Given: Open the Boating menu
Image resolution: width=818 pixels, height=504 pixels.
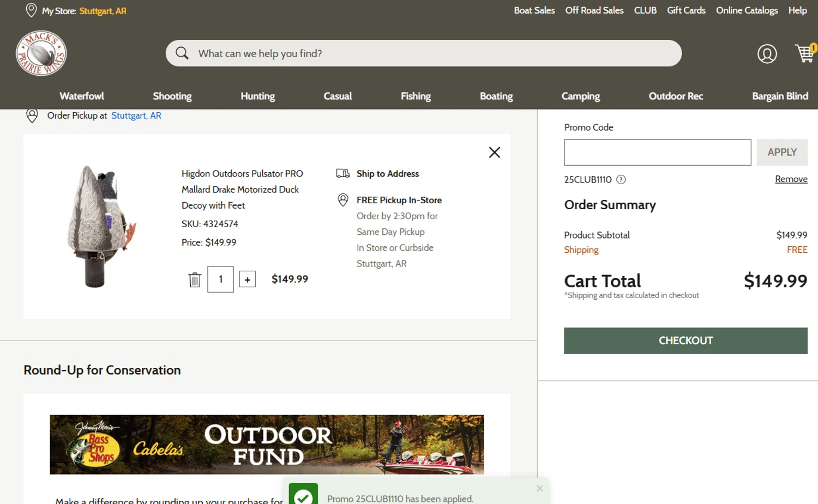Looking at the screenshot, I should tap(496, 96).
